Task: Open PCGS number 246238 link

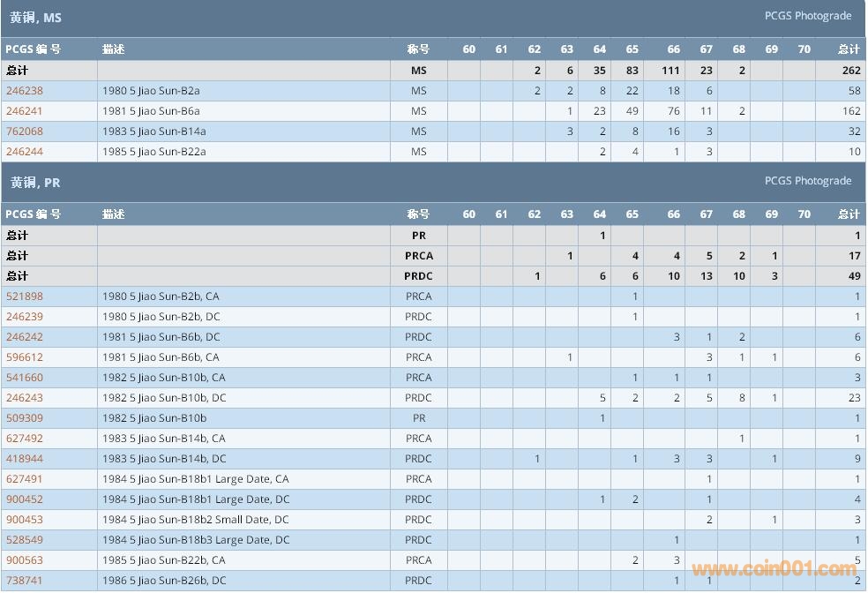Action: 25,91
